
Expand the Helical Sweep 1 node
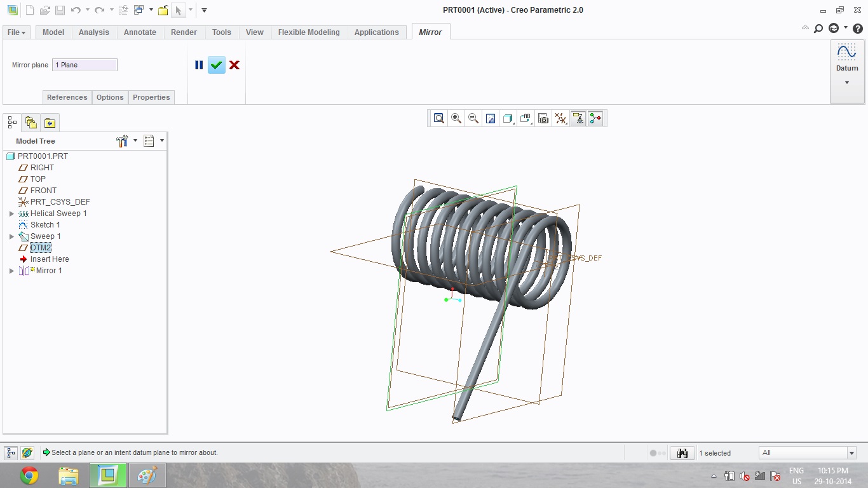[x=11, y=213]
